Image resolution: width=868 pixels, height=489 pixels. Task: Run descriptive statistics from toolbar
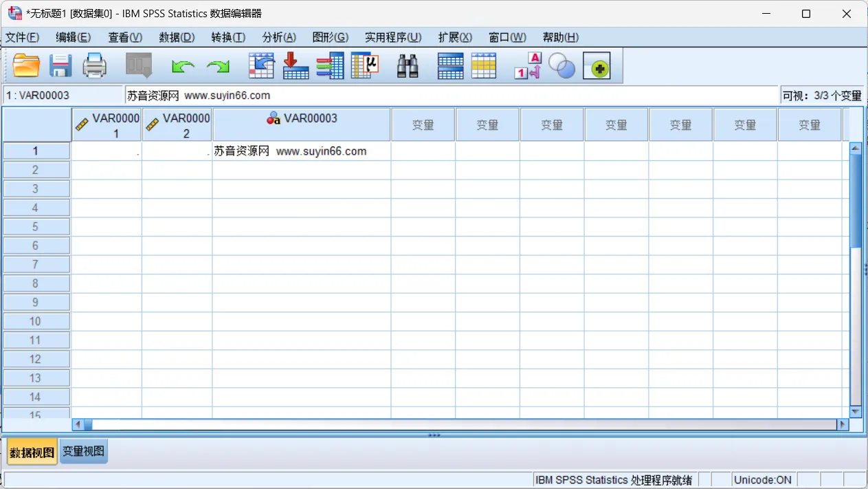pos(365,65)
